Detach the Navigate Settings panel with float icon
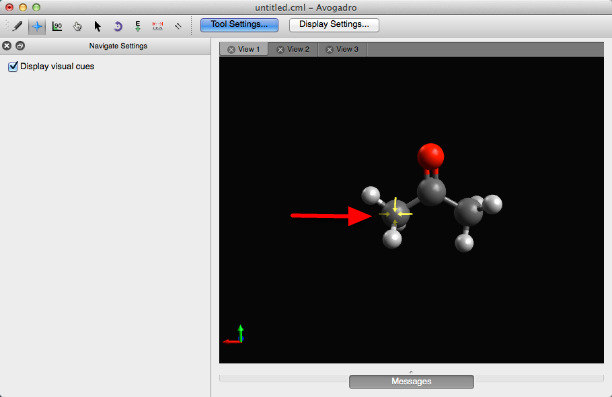 click(20, 46)
